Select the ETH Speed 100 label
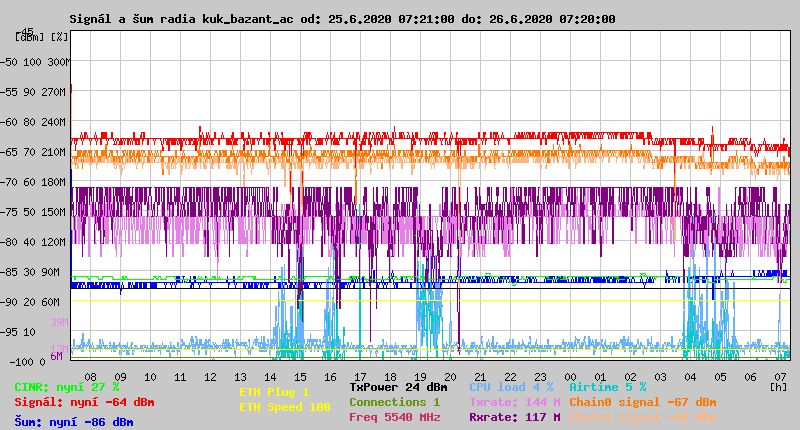The height and width of the screenshot is (430, 800). coord(283,407)
